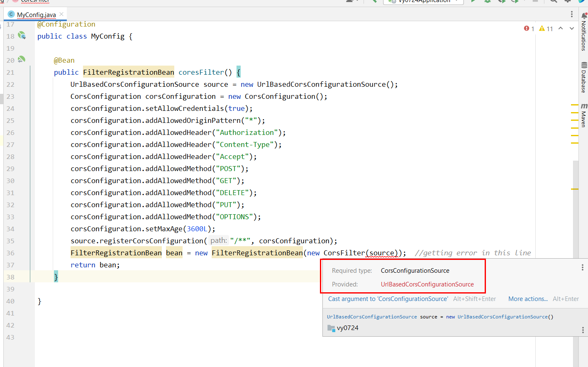Image resolution: width=588 pixels, height=367 pixels.
Task: Click the 3600L value in setMaxAge
Action: (x=197, y=229)
